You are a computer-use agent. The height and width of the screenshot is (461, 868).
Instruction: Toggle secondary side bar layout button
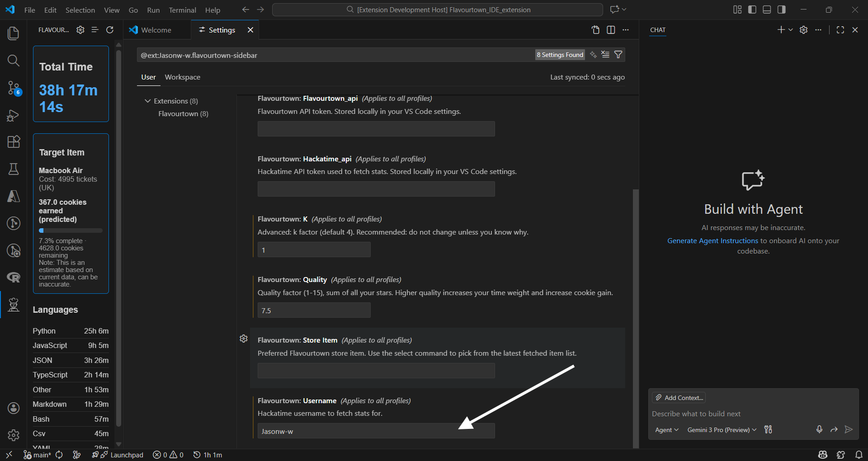[782, 9]
